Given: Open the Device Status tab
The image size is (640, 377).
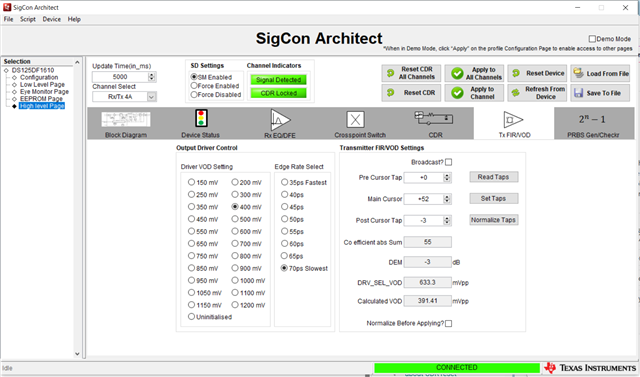Looking at the screenshot, I should click(200, 124).
